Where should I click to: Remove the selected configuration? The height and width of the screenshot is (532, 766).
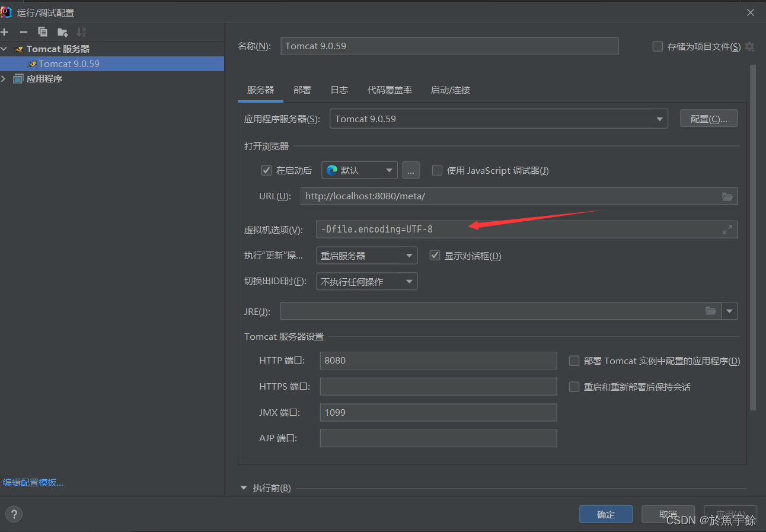pos(24,32)
